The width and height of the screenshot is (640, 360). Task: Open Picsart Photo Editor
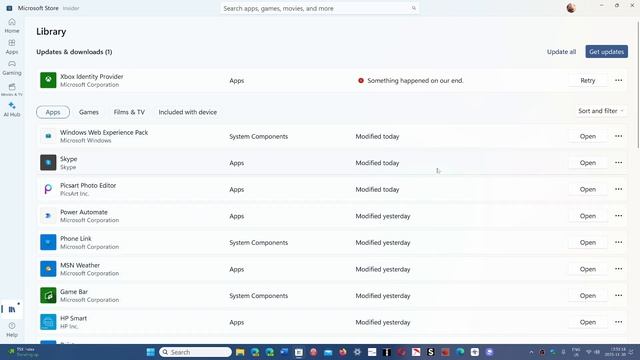(588, 189)
